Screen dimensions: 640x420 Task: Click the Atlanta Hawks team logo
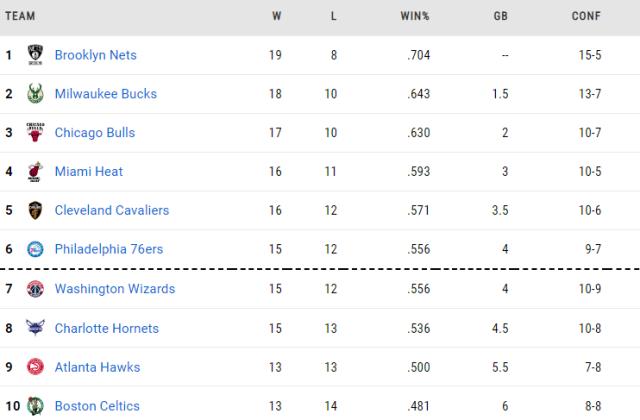pyautogui.click(x=36, y=367)
